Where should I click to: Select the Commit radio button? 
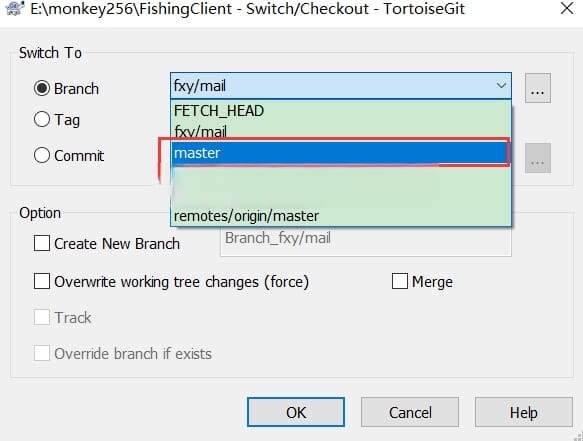pos(42,155)
